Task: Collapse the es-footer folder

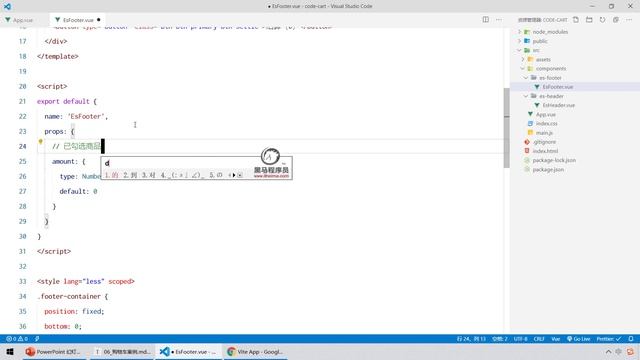Action: [x=526, y=78]
